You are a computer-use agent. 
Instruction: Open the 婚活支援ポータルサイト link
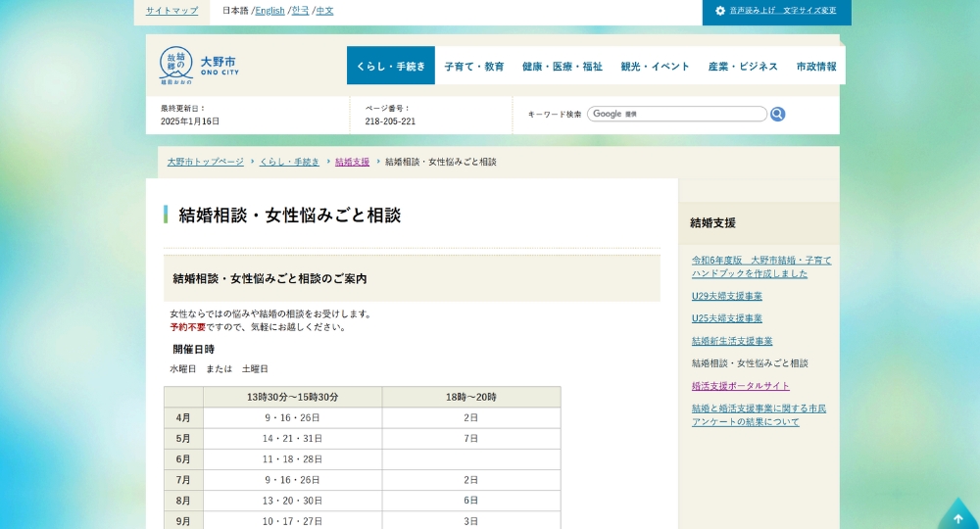(740, 386)
